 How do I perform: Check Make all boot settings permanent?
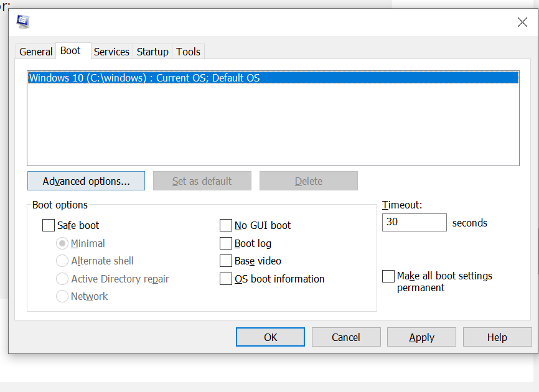(x=388, y=276)
